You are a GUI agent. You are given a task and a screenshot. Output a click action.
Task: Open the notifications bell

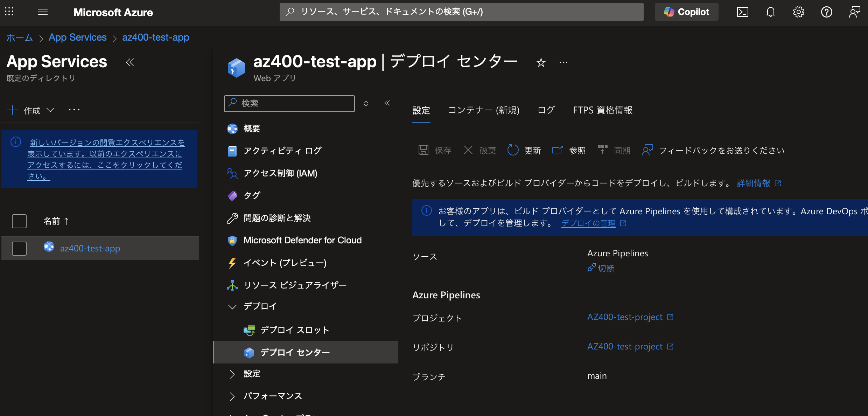(x=770, y=12)
